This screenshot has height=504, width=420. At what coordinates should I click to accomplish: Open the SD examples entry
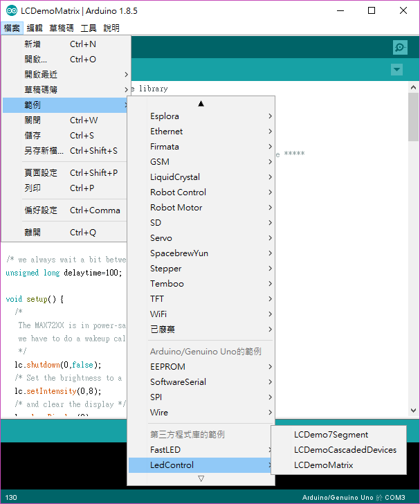(201, 222)
